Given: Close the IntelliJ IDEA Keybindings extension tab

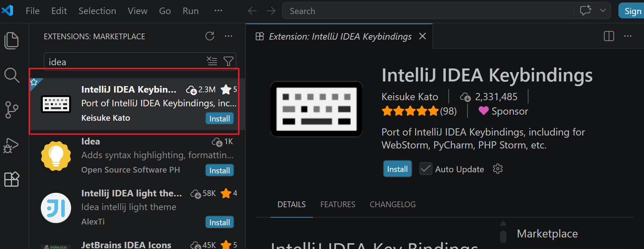Looking at the screenshot, I should coord(423,36).
